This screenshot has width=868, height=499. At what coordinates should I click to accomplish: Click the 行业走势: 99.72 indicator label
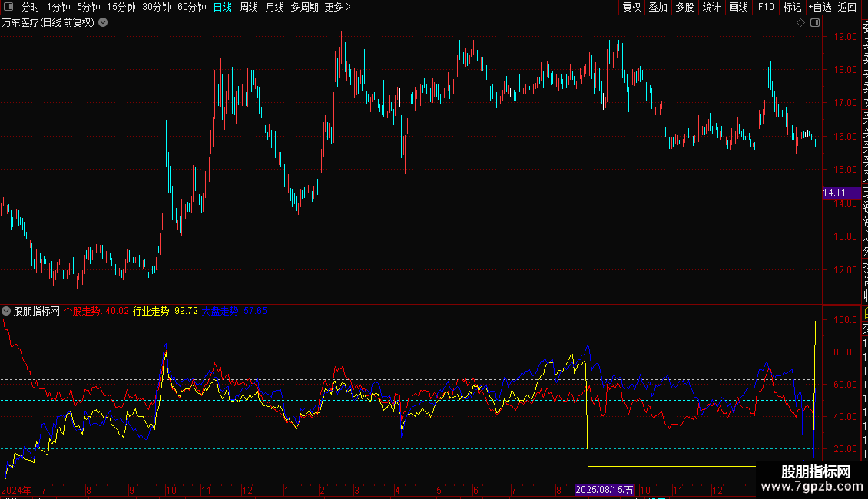[x=165, y=311]
